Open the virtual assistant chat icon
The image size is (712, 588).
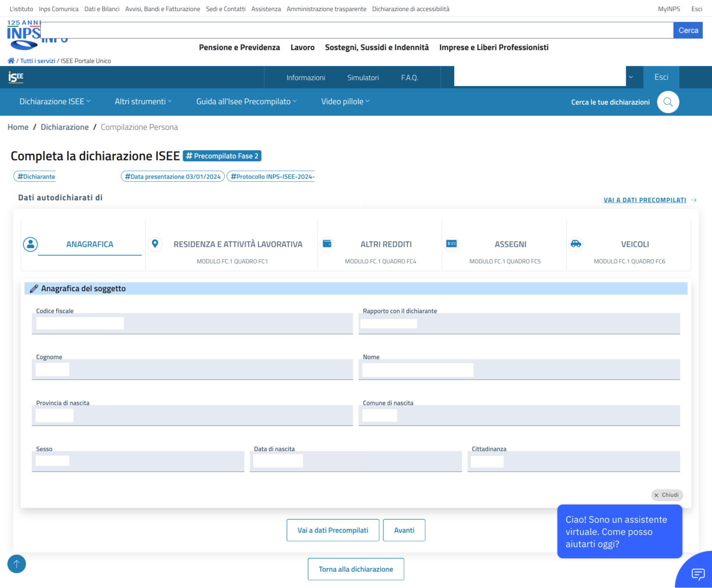coord(698,574)
